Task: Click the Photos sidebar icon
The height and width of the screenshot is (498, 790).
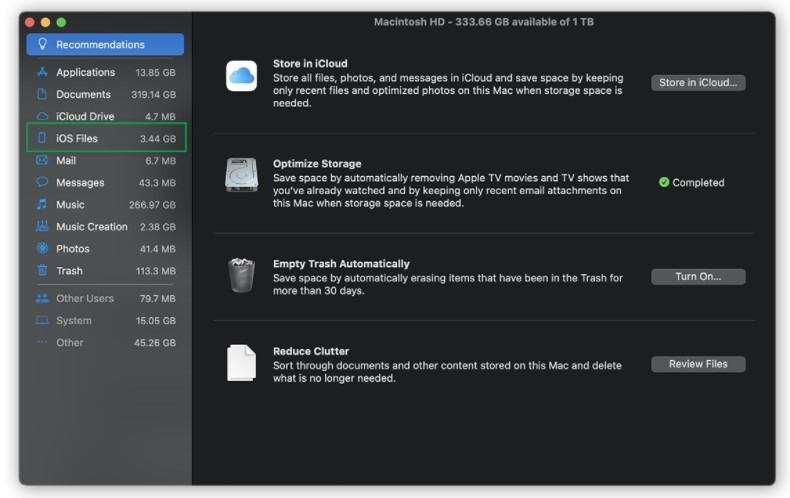Action: tap(42, 248)
